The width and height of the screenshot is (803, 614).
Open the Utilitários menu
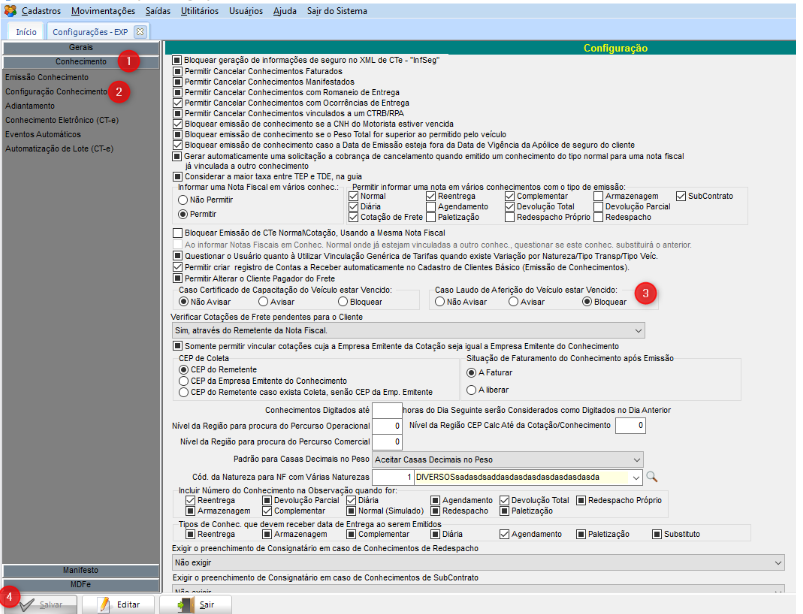click(x=200, y=11)
